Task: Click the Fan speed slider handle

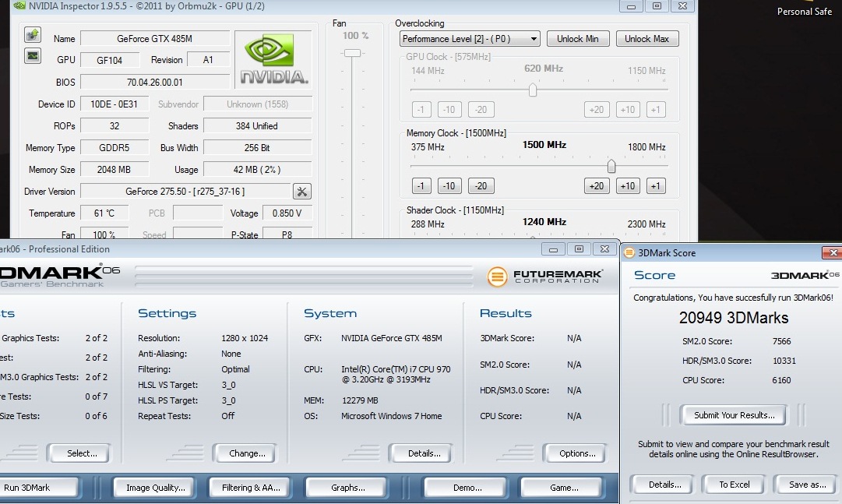Action: pyautogui.click(x=352, y=53)
